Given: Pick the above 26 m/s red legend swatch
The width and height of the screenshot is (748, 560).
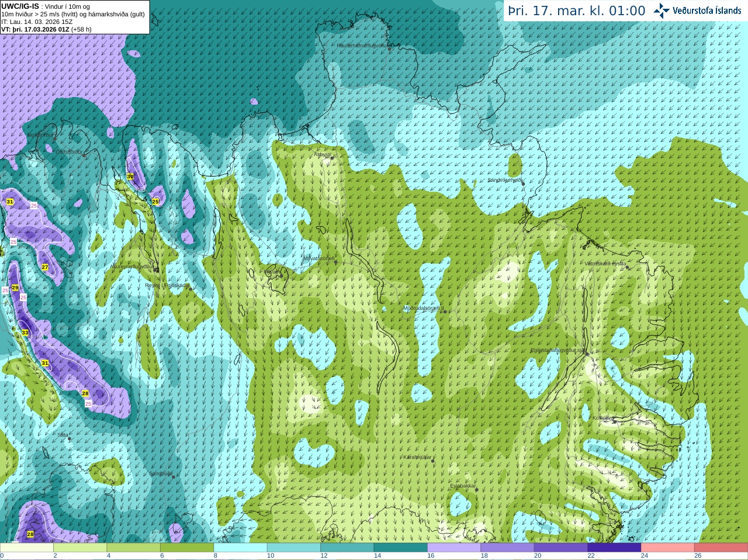Looking at the screenshot, I should point(721,548).
